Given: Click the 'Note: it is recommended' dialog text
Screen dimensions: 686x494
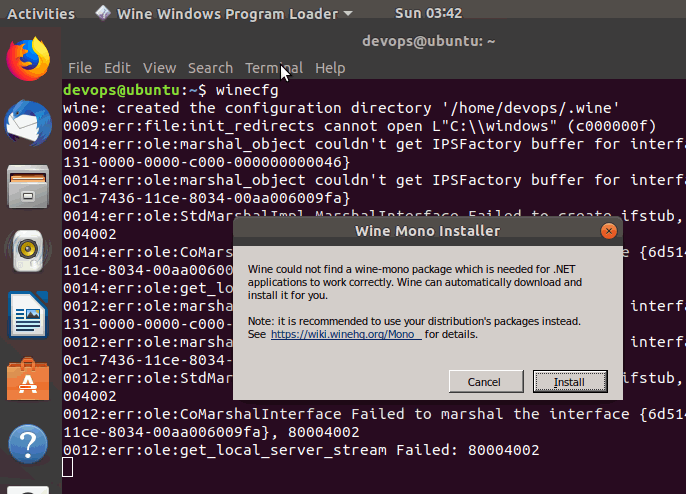Looking at the screenshot, I should [414, 322].
